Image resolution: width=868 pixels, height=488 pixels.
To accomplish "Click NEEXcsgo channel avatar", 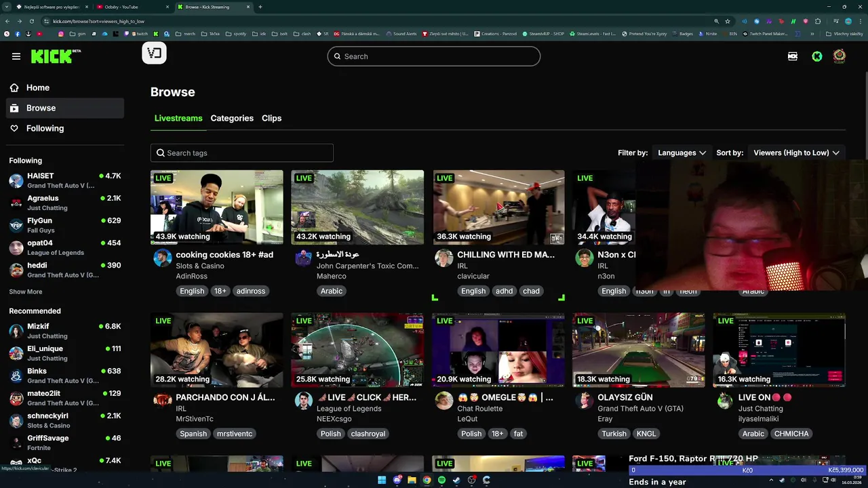I will pyautogui.click(x=303, y=400).
